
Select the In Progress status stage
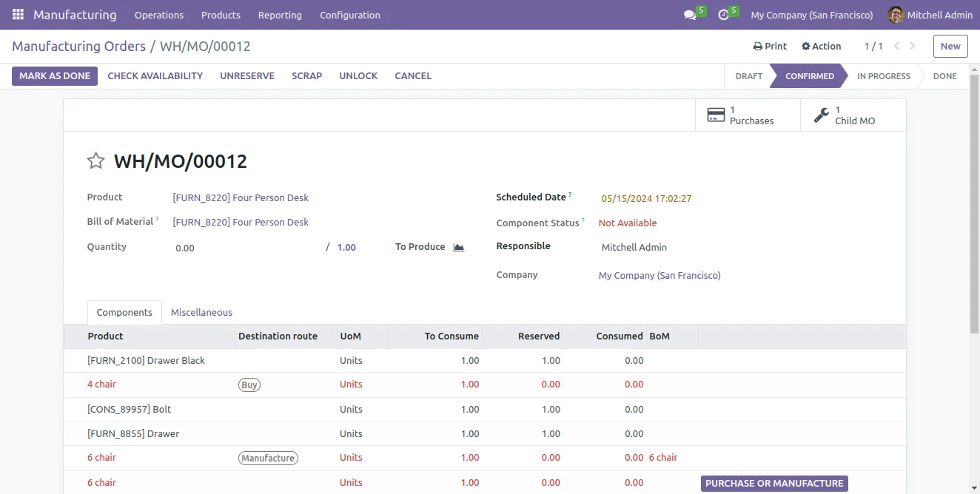point(883,75)
